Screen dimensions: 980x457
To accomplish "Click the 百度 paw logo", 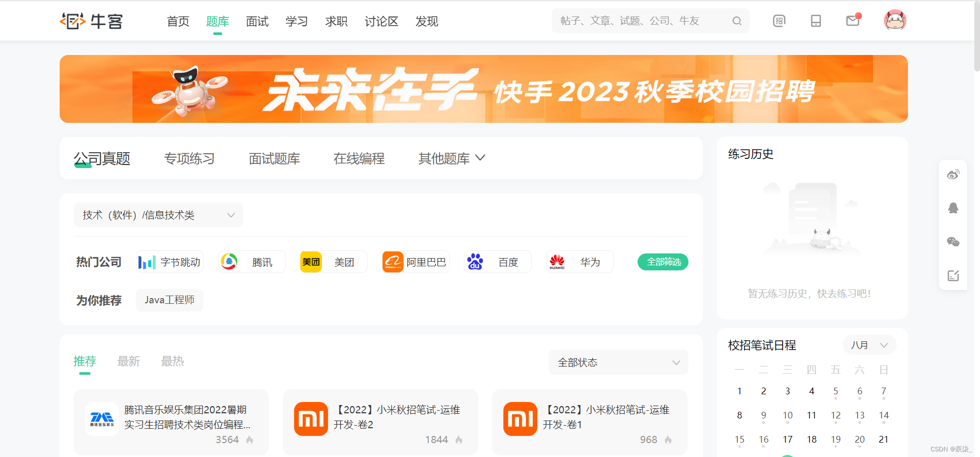I will tap(475, 262).
